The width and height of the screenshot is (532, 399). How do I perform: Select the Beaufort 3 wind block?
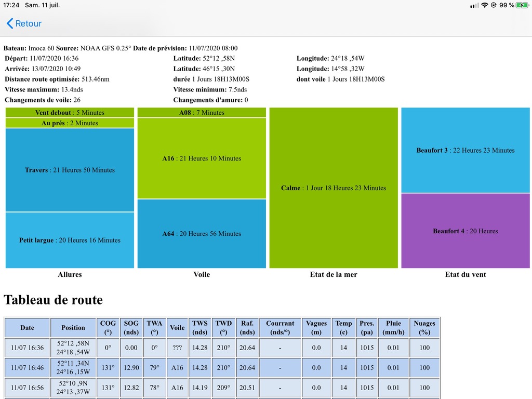(x=465, y=150)
